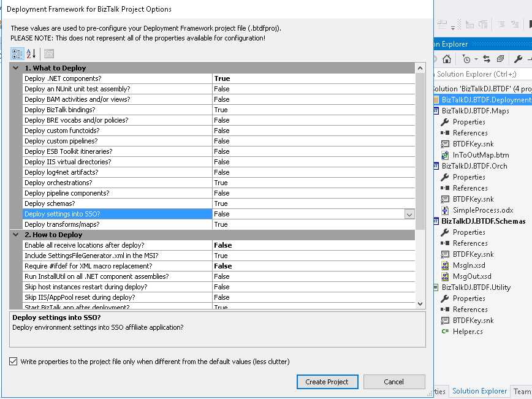The height and width of the screenshot is (399, 532).
Task: Click the Property Pages icon in the grid toolbar
Action: 48,53
